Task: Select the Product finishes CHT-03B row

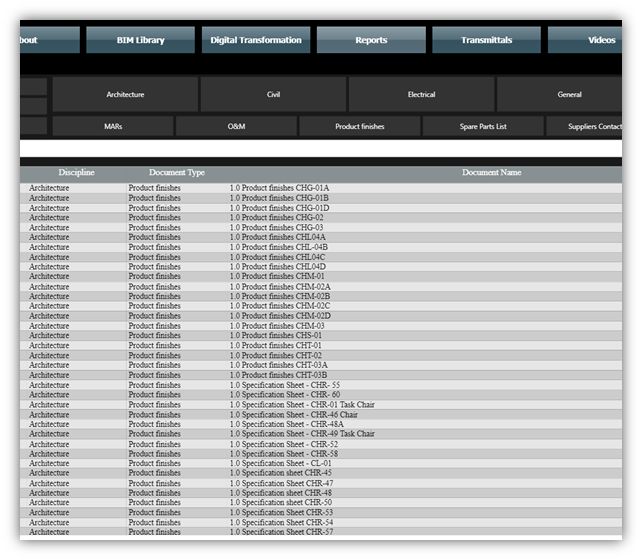Action: [x=278, y=375]
